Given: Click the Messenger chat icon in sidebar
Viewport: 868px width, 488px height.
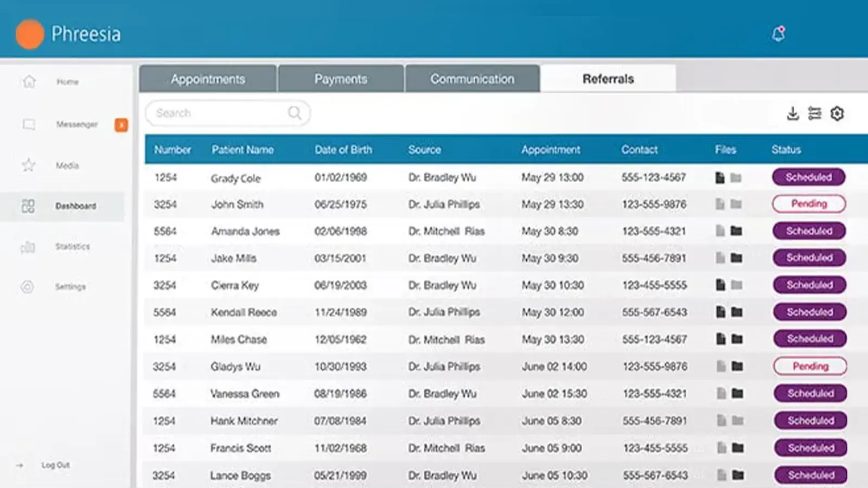Looking at the screenshot, I should click(29, 124).
